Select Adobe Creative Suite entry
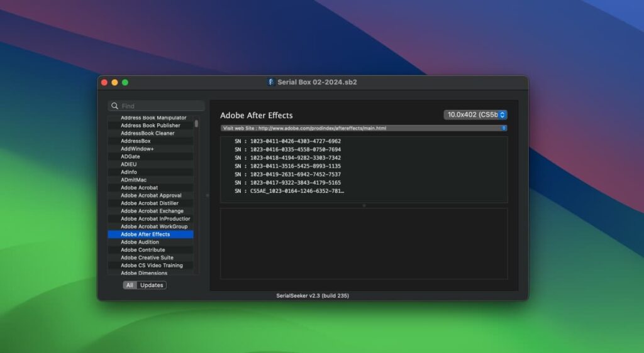Screen dimensions: 644x353 pyautogui.click(x=150, y=258)
